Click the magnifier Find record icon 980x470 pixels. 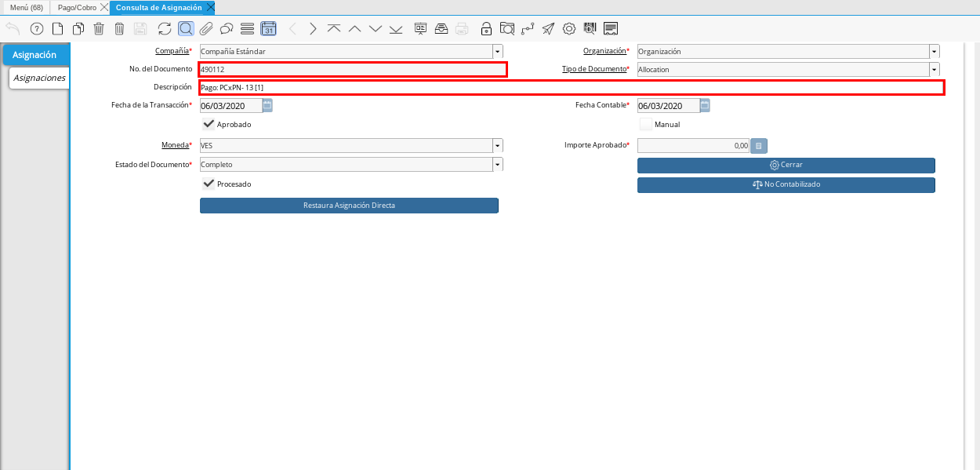click(186, 29)
